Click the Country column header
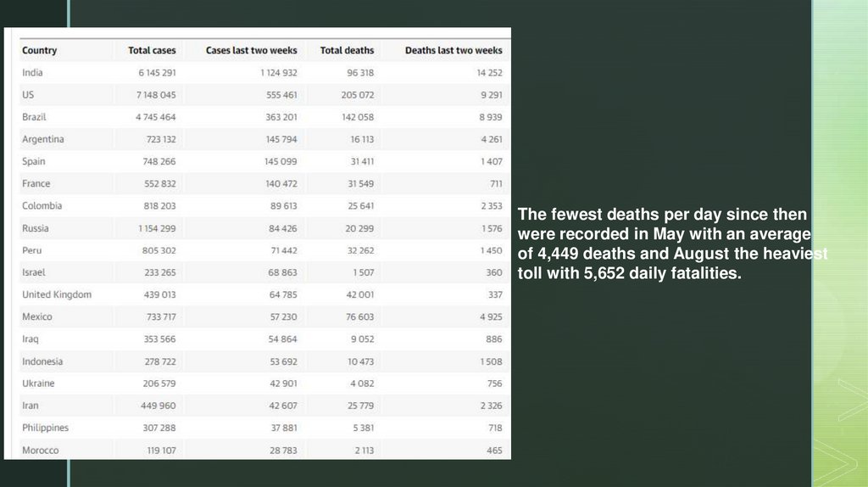The width and height of the screenshot is (868, 487). tap(39, 51)
